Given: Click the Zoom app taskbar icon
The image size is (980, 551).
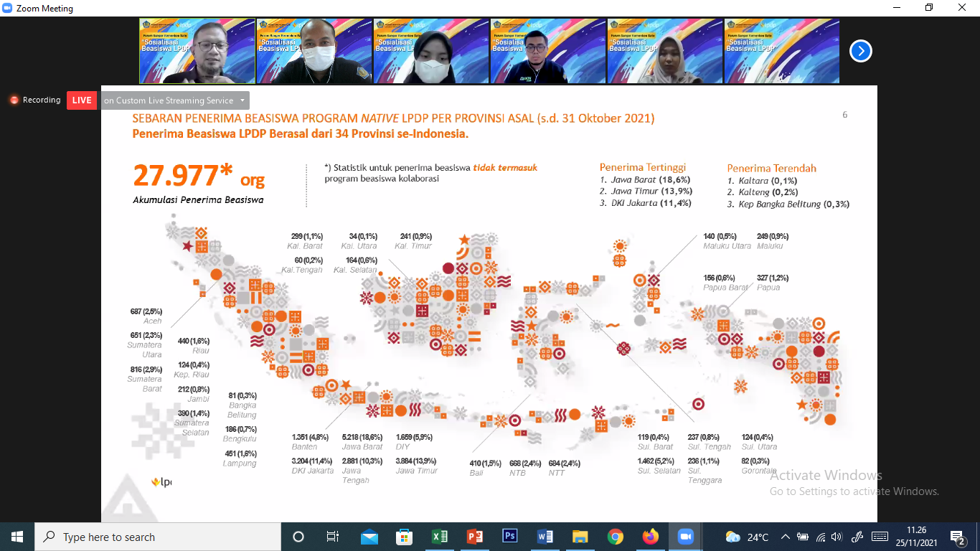Looking at the screenshot, I should 686,537.
